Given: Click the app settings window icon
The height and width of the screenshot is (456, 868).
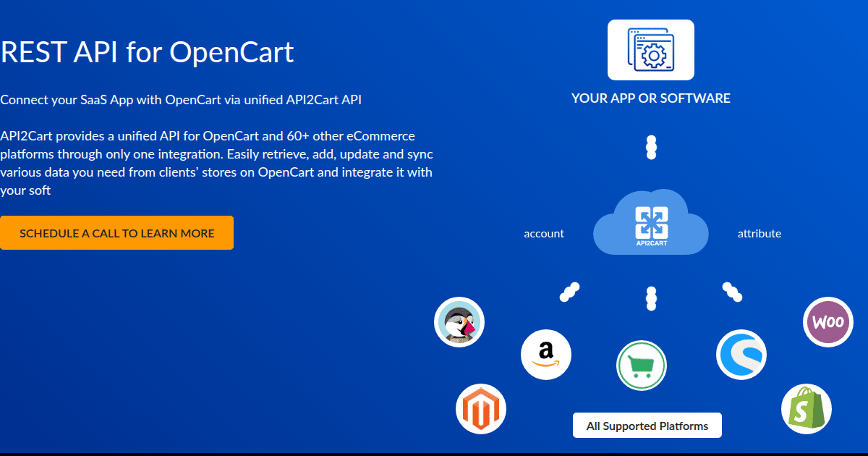Looking at the screenshot, I should [x=651, y=50].
